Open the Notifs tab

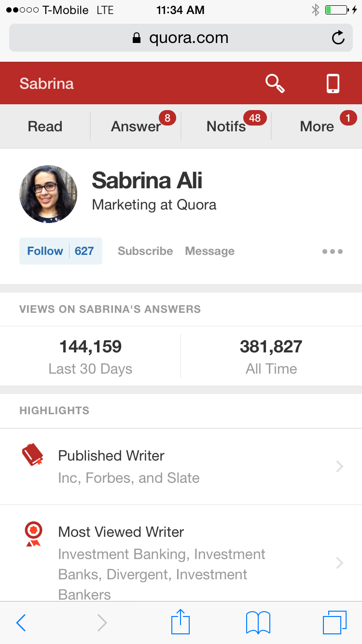tap(226, 126)
